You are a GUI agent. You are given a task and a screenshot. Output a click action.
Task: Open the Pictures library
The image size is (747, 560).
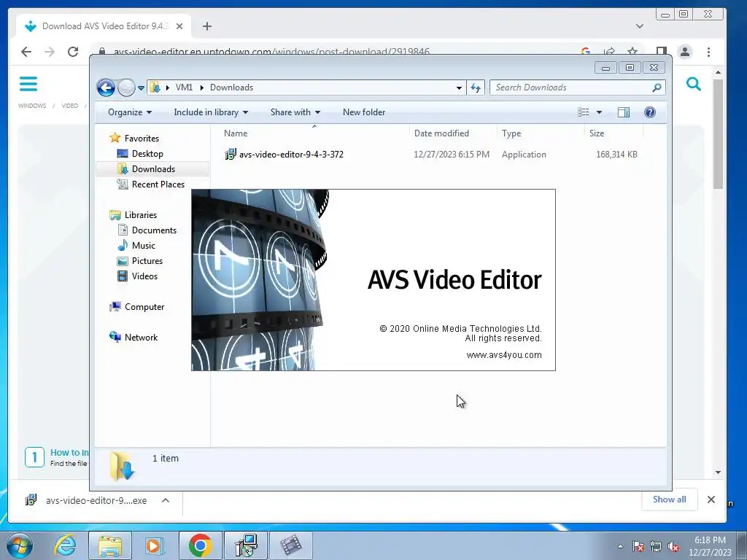point(147,261)
